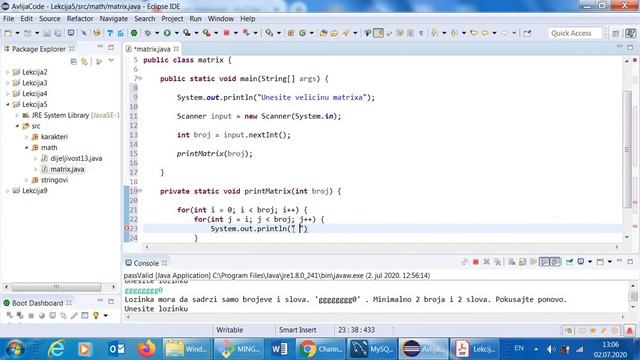The image size is (640, 360).
Task: Click the editor vertical scrollbar thumb
Action: (627, 149)
